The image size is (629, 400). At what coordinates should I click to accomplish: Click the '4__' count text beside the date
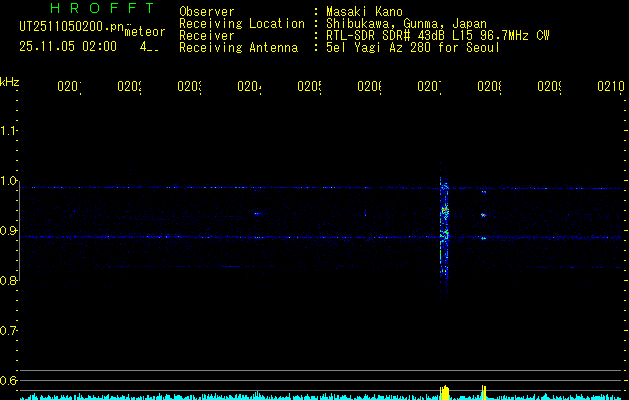[x=149, y=47]
